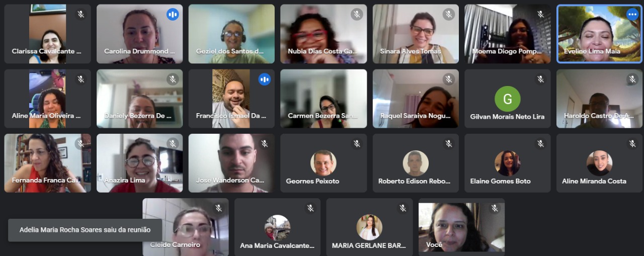Click the mute icon on Sinara Alves Tomas's tile

(x=449, y=15)
